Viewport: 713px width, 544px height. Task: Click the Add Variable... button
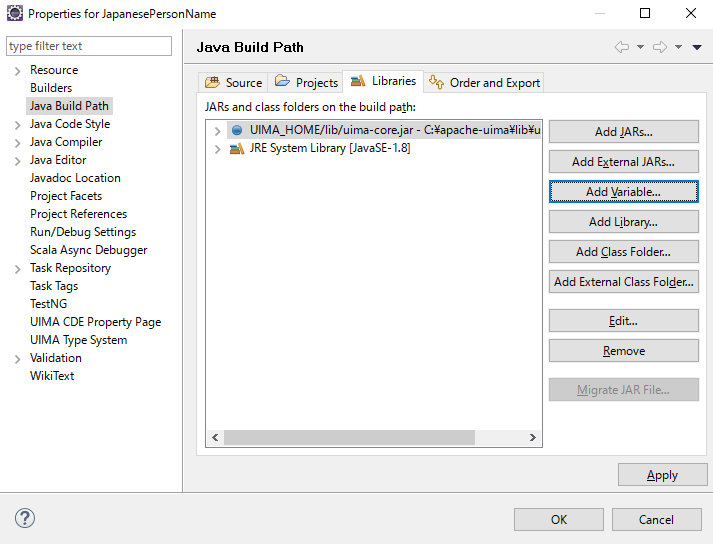click(x=623, y=191)
